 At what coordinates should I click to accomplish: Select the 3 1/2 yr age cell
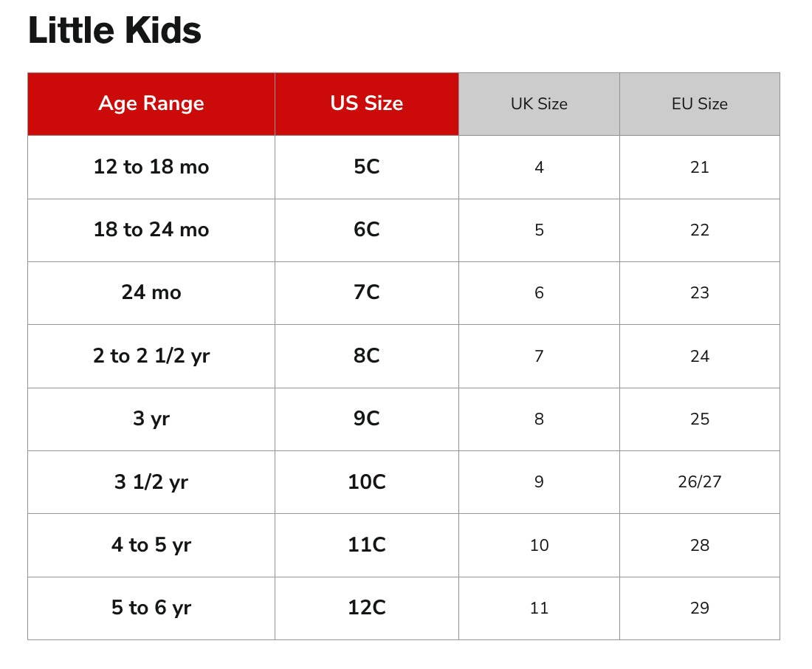tap(151, 482)
